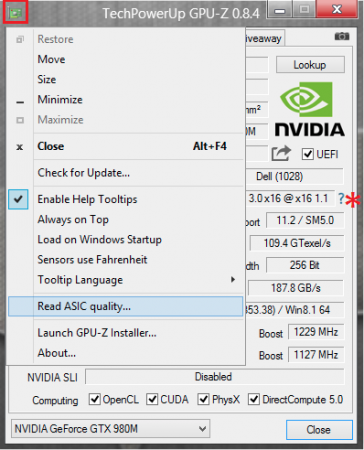The image size is (364, 450).
Task: Toggle the UEFI checkbox
Action: pyautogui.click(x=307, y=154)
